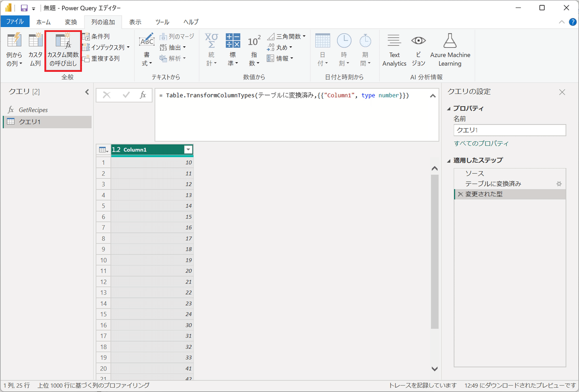Switch to the Home (ホーム) tab

(43, 22)
